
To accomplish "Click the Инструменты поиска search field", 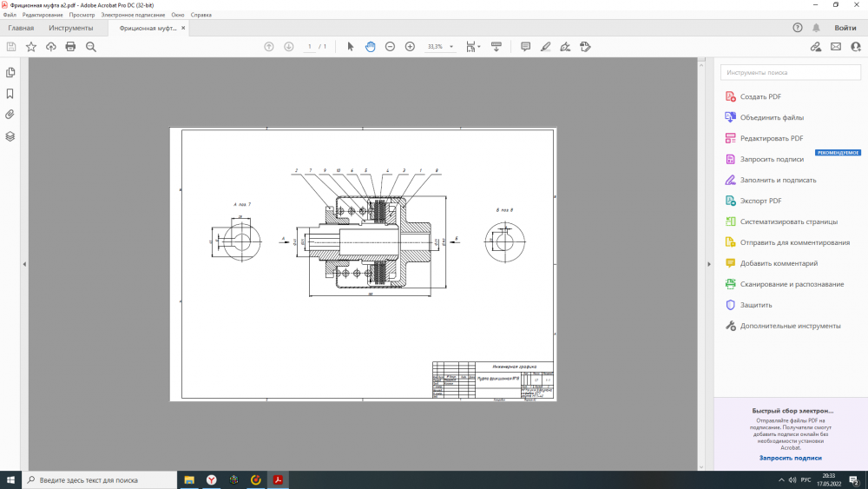I will (x=790, y=73).
